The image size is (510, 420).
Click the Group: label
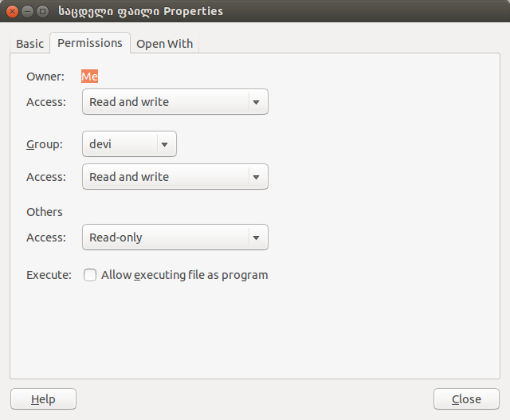45,144
